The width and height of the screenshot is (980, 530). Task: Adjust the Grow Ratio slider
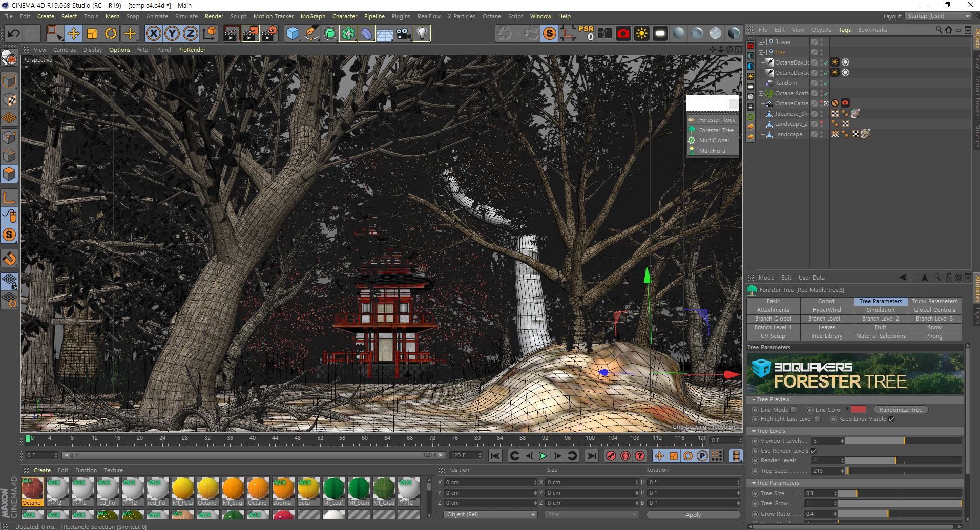[900, 514]
